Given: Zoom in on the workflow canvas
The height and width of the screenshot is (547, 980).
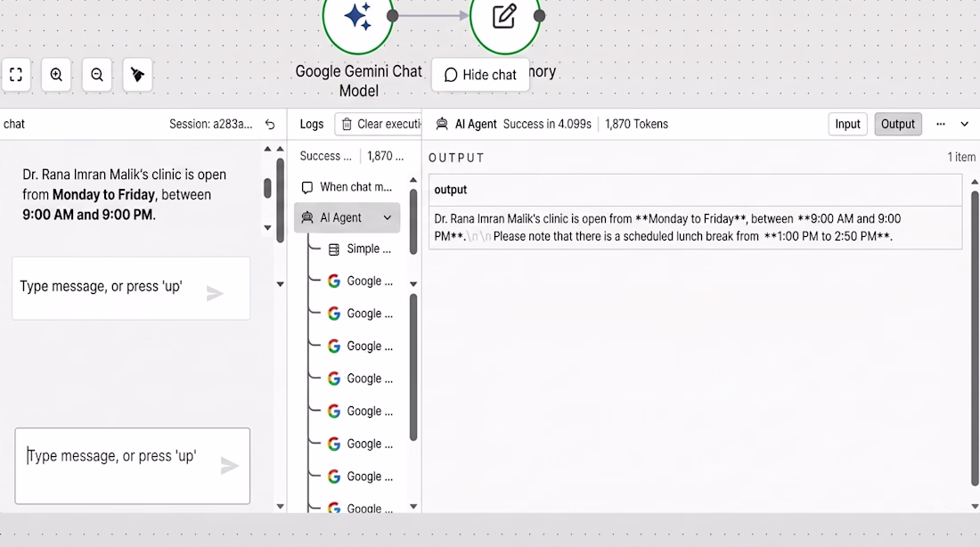Looking at the screenshot, I should [x=56, y=75].
